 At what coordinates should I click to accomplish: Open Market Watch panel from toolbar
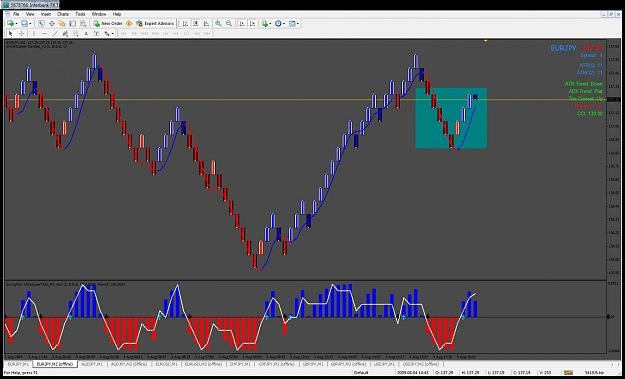coord(41,24)
